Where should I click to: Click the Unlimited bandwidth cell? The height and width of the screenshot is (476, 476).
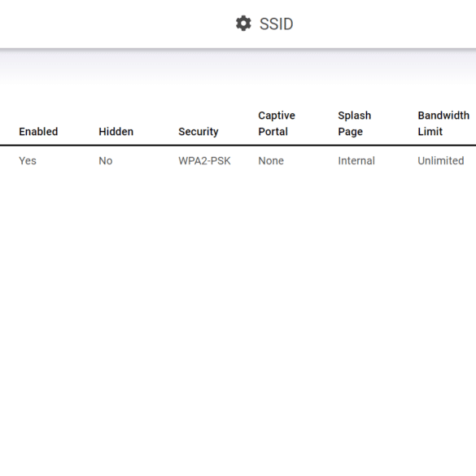point(441,160)
